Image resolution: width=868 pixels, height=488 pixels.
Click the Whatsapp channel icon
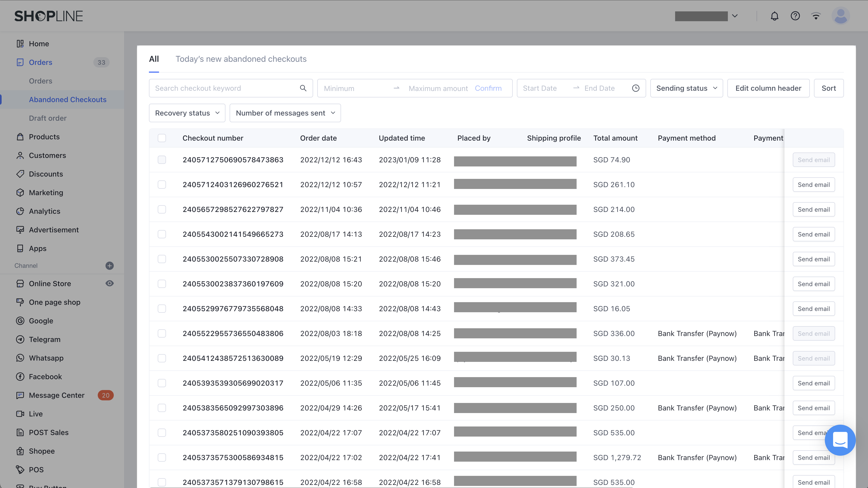20,358
